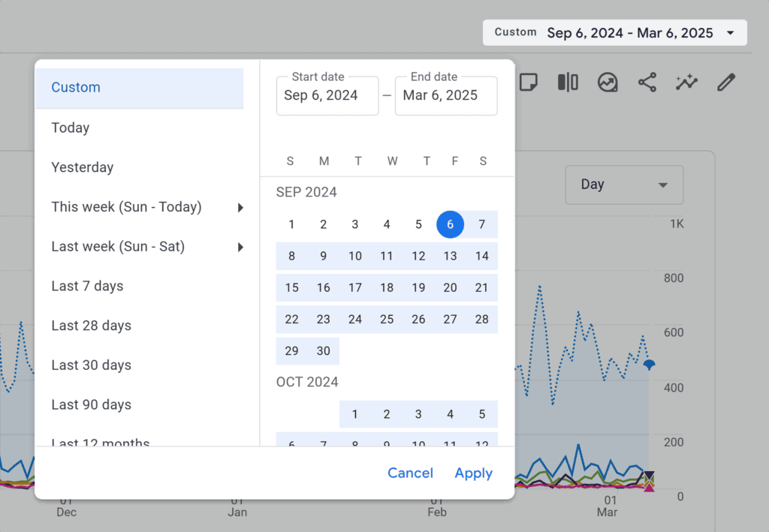
Task: Open the Custom date range dropdown
Action: tap(614, 32)
